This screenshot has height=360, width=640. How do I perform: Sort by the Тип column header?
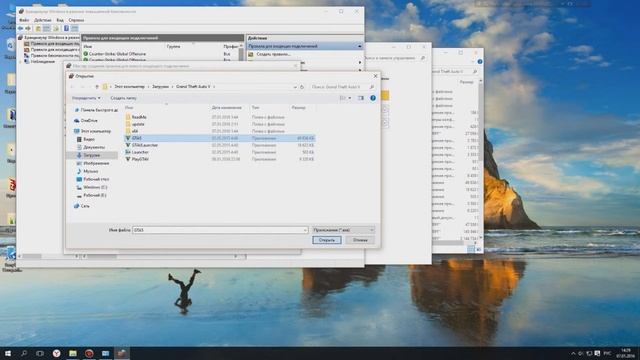256,107
